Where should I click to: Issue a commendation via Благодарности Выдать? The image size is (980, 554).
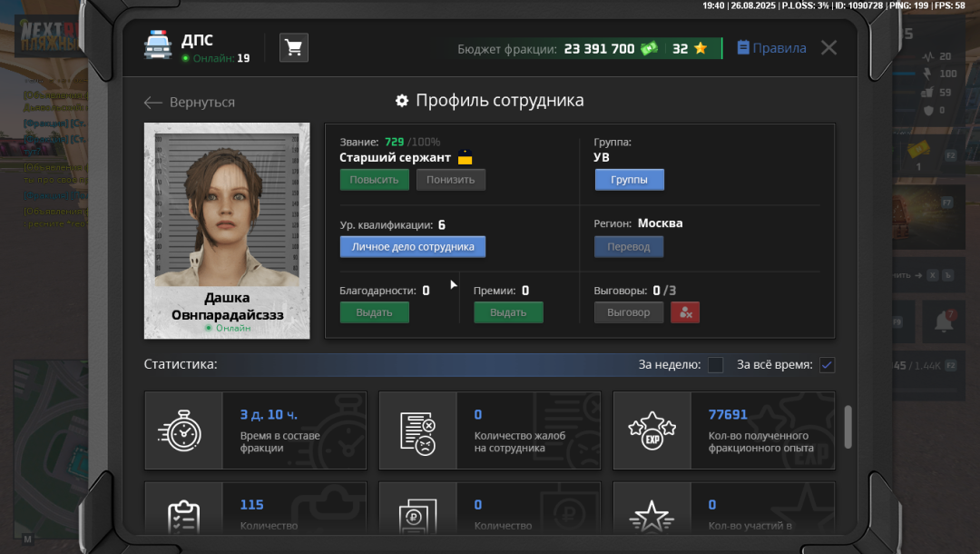375,312
